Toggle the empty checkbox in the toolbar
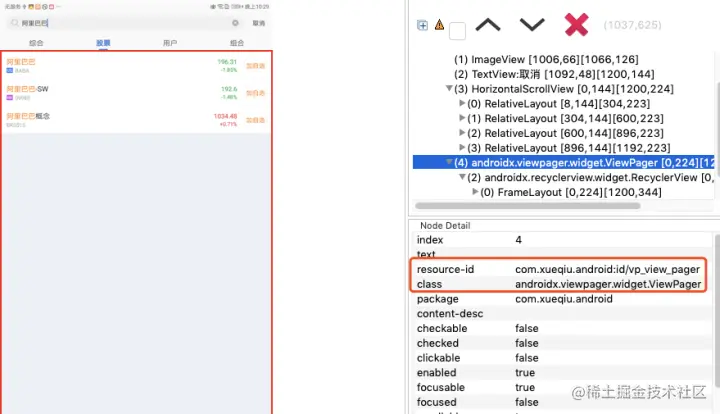The height and width of the screenshot is (414, 720). coord(457,31)
